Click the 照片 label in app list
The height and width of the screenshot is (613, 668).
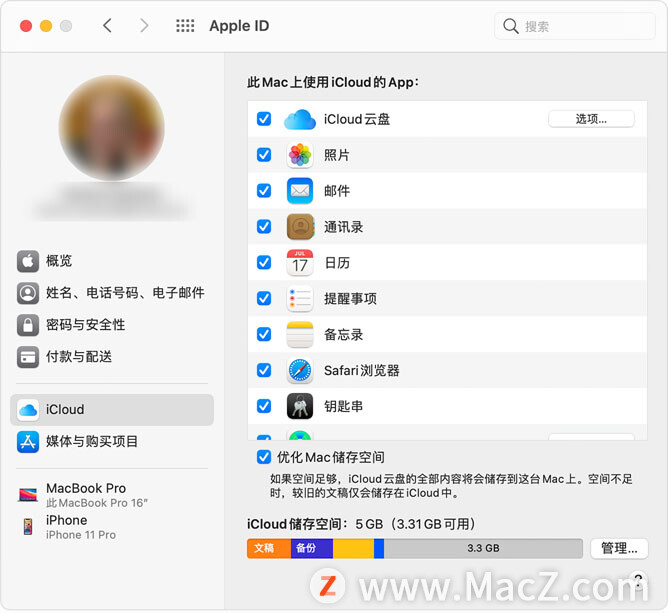point(337,155)
